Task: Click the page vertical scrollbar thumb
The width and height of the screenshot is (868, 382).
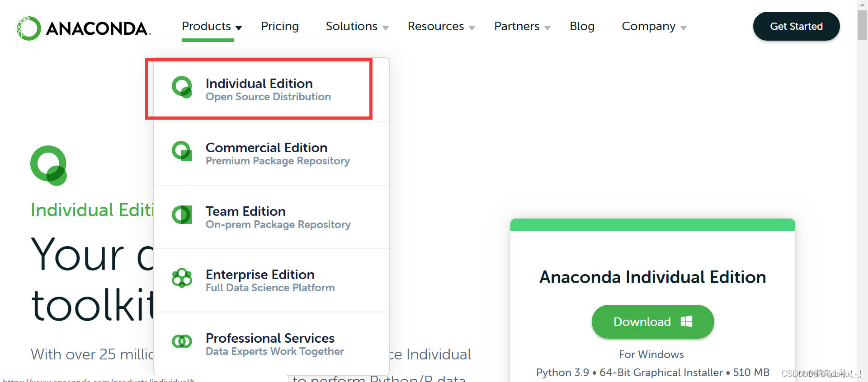Action: pyautogui.click(x=862, y=25)
